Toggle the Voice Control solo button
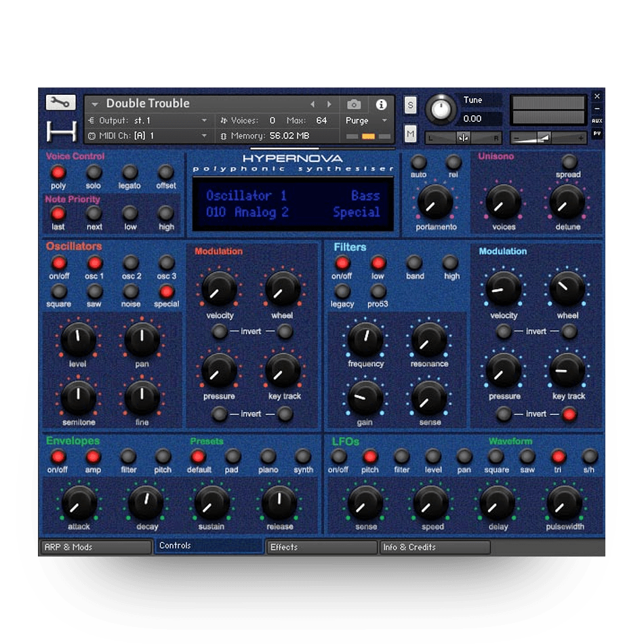The height and width of the screenshot is (644, 644). point(94,172)
